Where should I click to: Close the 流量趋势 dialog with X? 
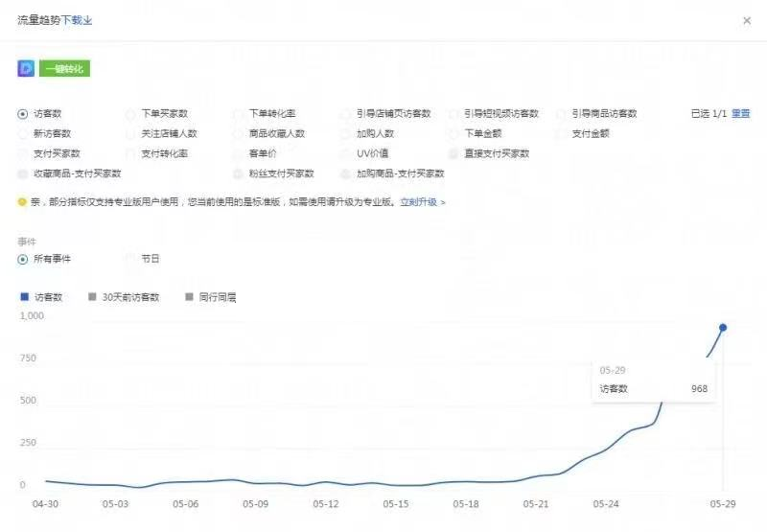point(747,20)
